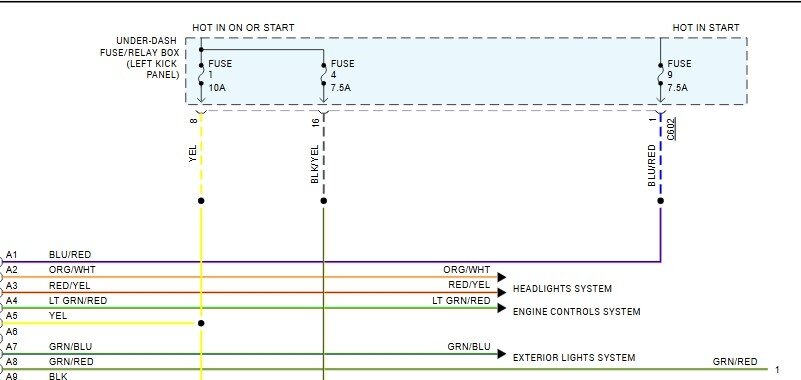Image resolution: width=801 pixels, height=380 pixels.
Task: Click 'ORG/WHT' text beside terminal A2
Action: click(72, 270)
